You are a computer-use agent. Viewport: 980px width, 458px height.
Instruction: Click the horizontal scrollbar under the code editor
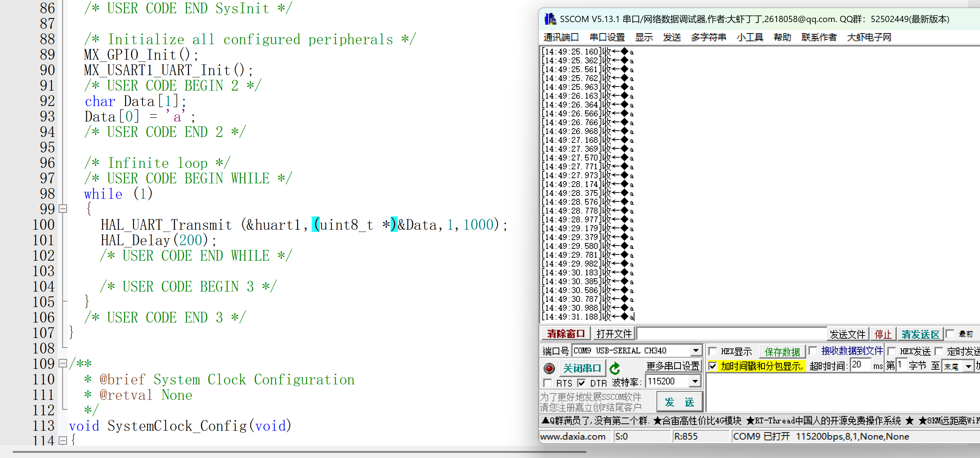point(299,452)
